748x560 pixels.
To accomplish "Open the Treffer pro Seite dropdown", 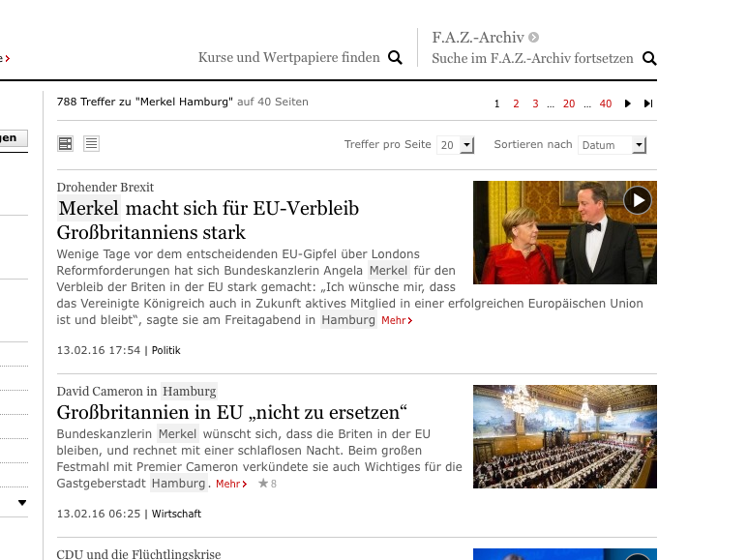I will point(455,144).
